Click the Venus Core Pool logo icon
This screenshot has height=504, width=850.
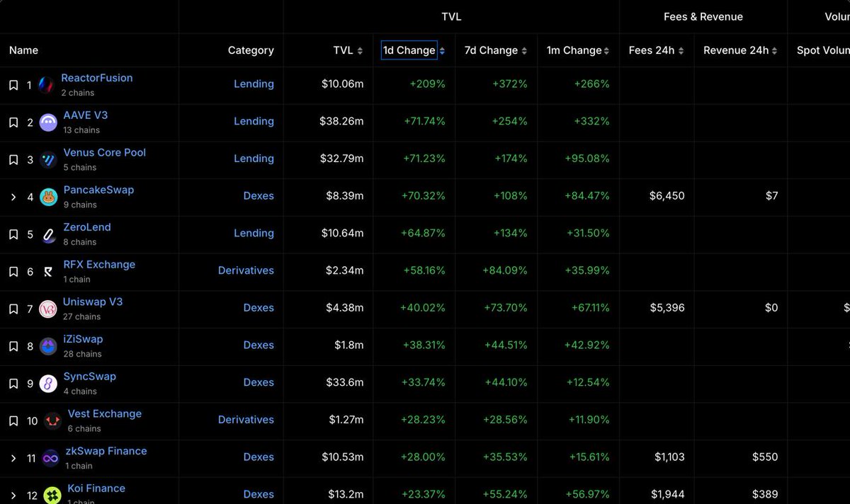tap(48, 160)
